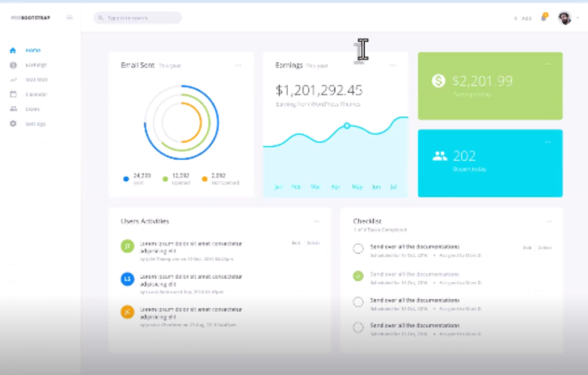The image size is (588, 375).
Task: Uncheck the completed green checklist task
Action: [x=358, y=276]
